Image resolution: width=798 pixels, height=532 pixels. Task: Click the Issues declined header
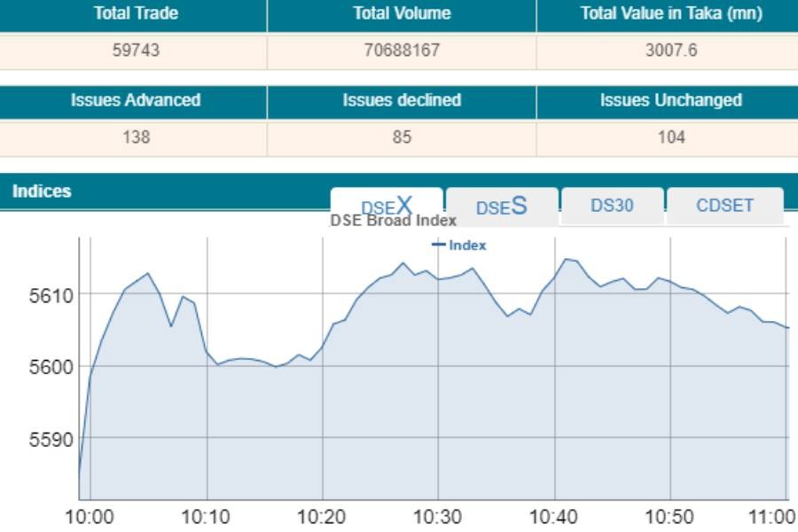click(402, 100)
